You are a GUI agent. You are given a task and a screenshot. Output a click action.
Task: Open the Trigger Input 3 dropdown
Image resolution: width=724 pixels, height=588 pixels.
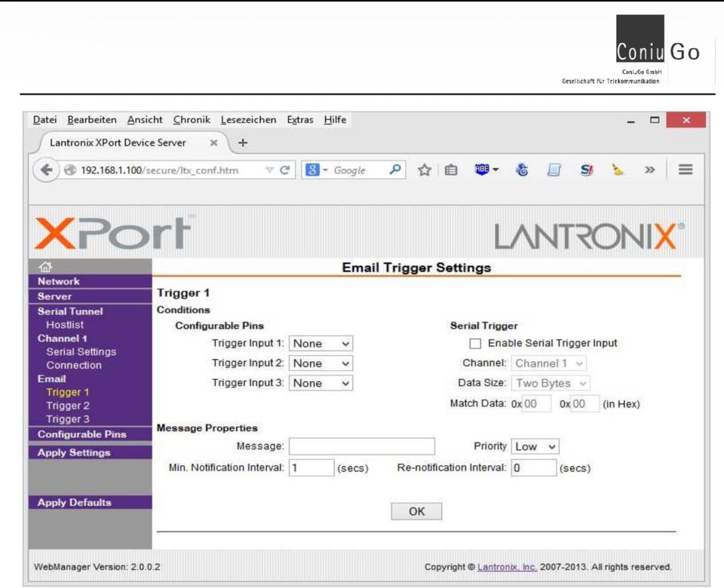pos(321,383)
